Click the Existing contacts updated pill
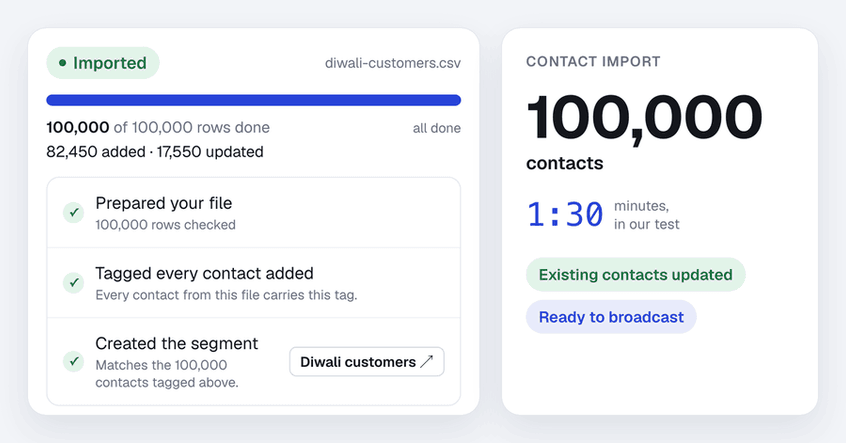The width and height of the screenshot is (846, 443). pos(636,275)
